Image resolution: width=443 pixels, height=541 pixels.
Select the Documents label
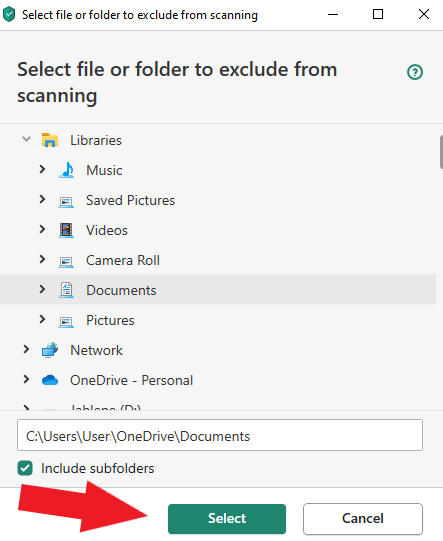[121, 291]
